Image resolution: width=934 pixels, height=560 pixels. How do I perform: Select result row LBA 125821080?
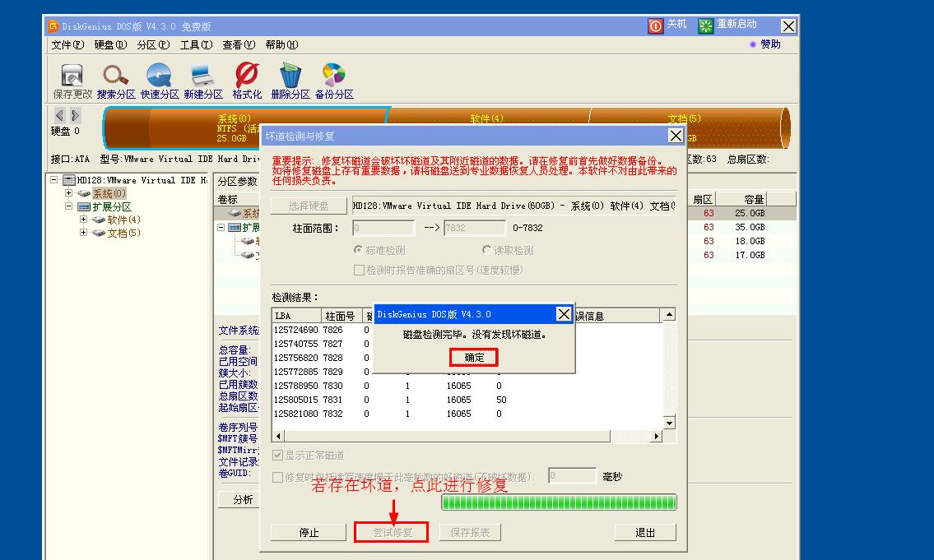pos(467,414)
